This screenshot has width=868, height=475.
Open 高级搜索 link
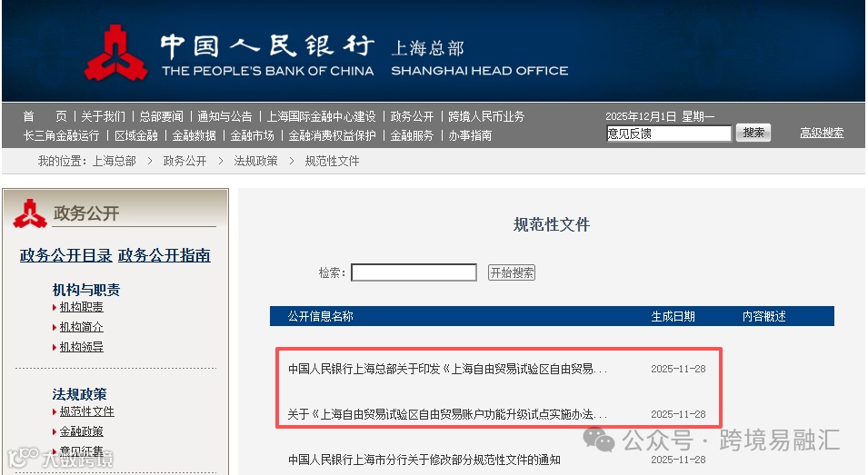[822, 133]
